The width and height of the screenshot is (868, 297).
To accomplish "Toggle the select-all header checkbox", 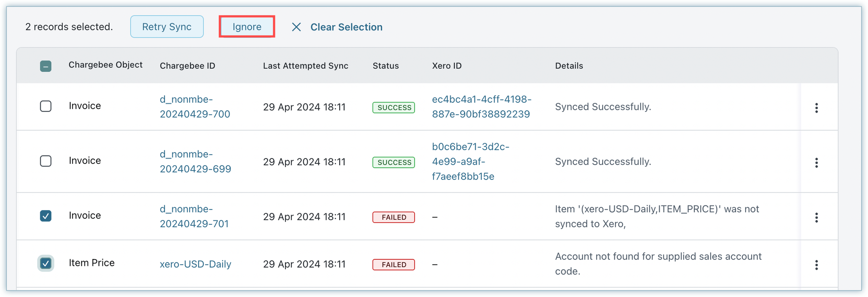I will click(46, 66).
